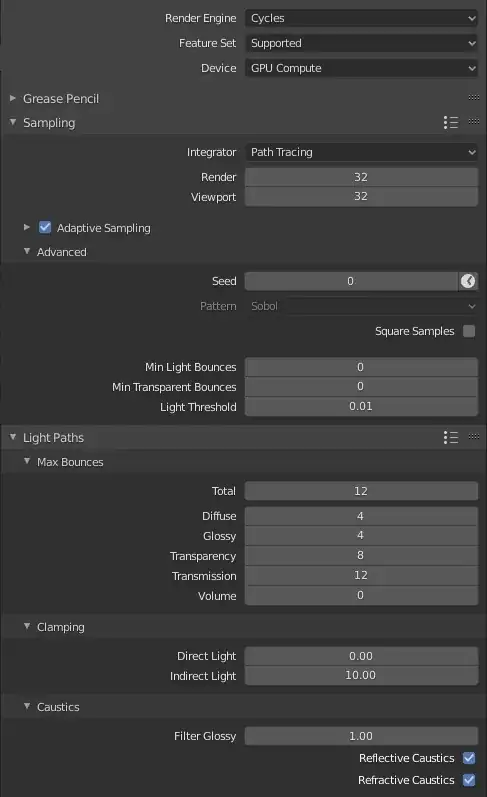487x797 pixels.
Task: Open the Device dropdown showing GPU Compute
Action: point(361,68)
